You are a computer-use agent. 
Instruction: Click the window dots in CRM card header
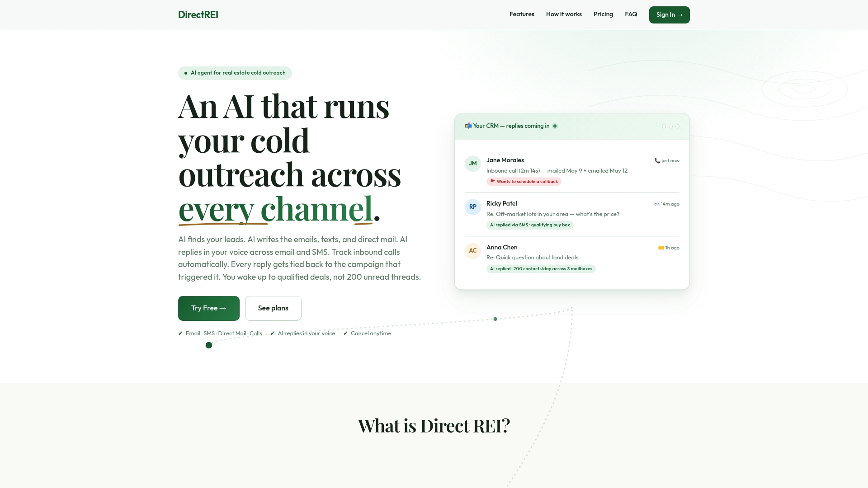(x=670, y=127)
